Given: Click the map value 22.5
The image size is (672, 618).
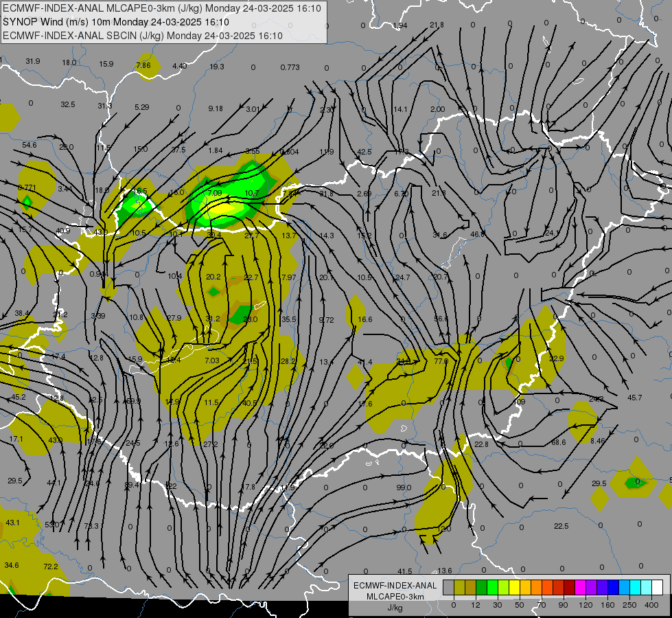Looking at the screenshot, I should 561,526.
